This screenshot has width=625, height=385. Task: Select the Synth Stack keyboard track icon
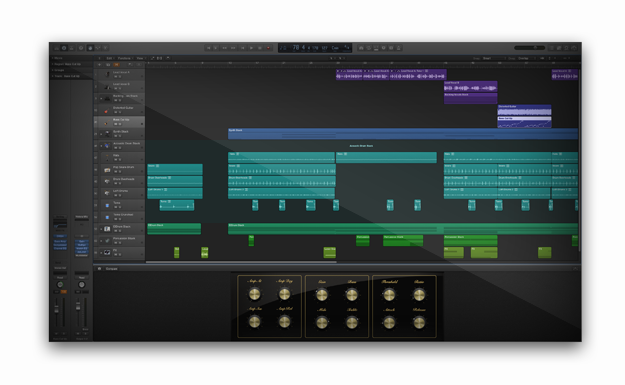click(107, 134)
